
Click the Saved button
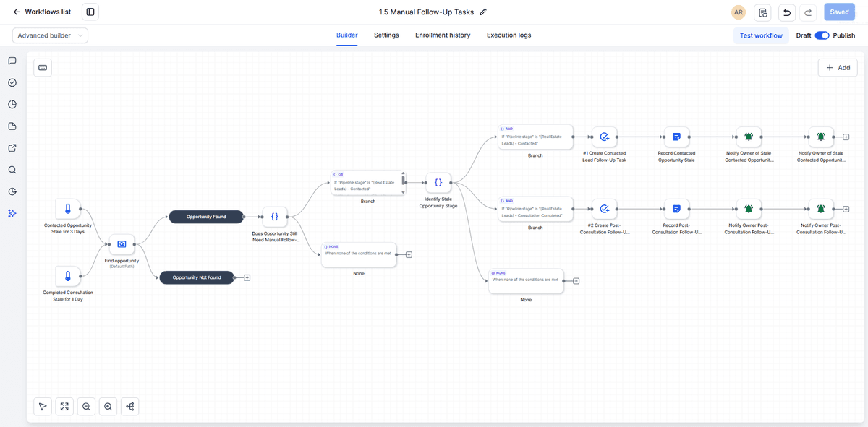click(840, 12)
